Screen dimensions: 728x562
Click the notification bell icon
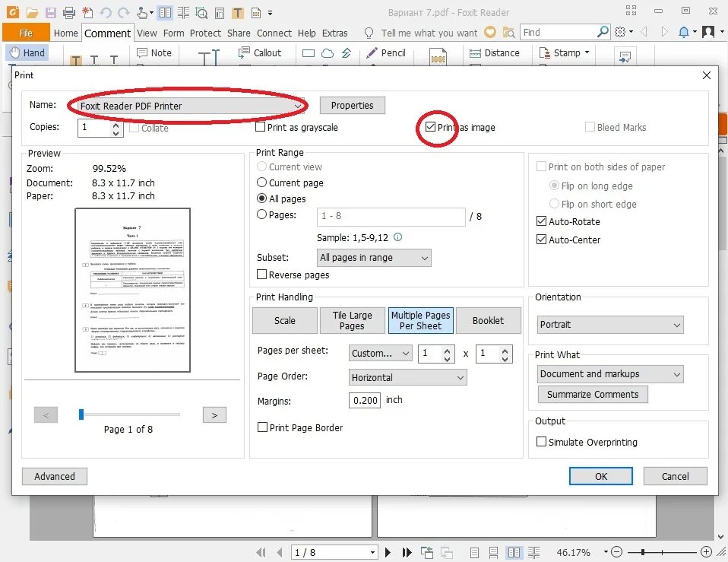[x=683, y=32]
